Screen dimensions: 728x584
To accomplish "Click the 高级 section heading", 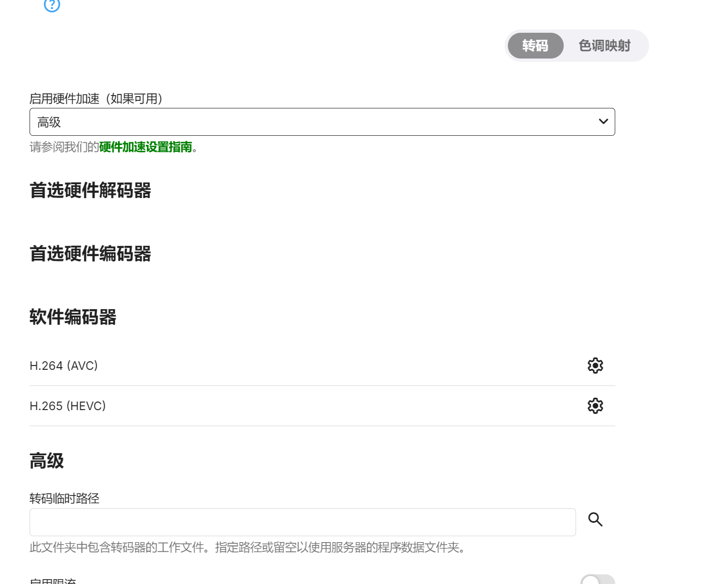I will [47, 461].
